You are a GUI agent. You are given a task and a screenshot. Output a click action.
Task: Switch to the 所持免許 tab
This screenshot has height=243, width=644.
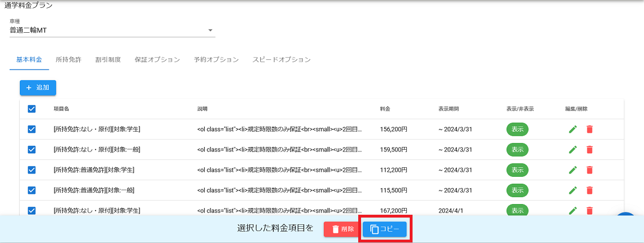click(68, 59)
